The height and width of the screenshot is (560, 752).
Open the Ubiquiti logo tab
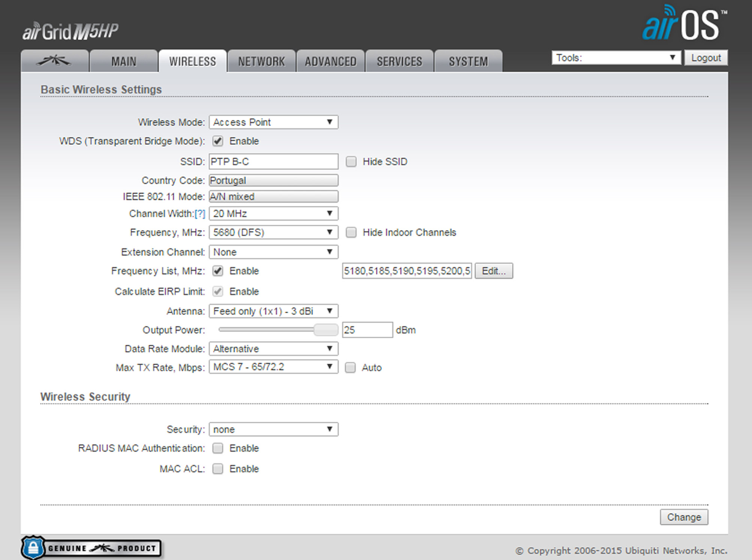coord(55,61)
